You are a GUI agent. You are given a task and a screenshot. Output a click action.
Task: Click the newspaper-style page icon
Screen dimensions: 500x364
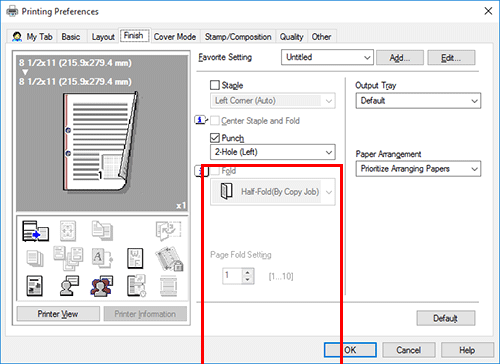coord(34,286)
